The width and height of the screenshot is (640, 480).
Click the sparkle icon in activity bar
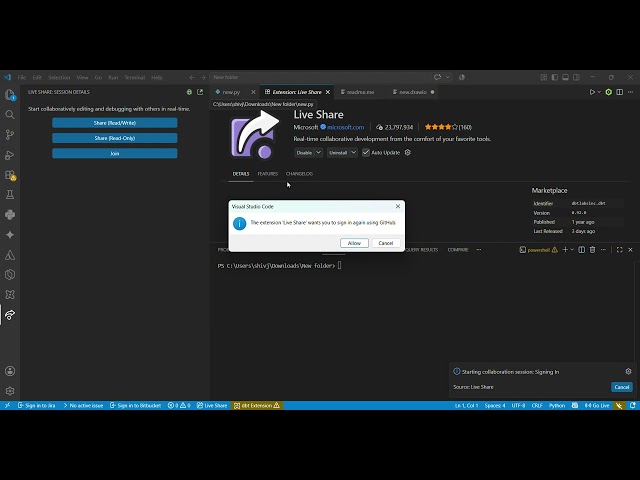[10, 235]
